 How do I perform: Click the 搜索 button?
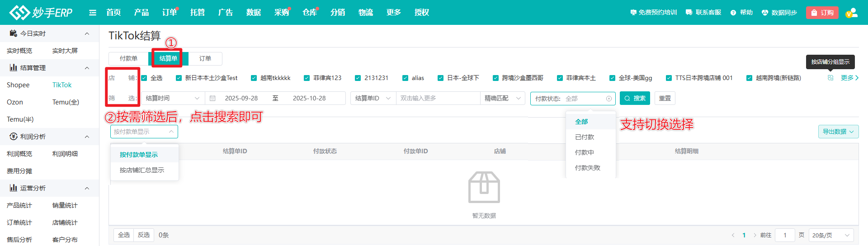pos(635,98)
